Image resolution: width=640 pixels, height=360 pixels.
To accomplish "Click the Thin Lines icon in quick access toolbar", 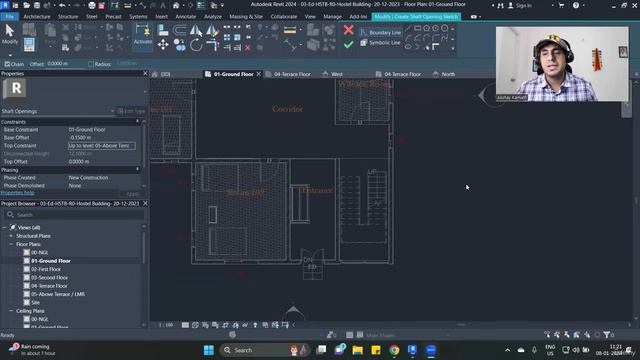I will pyautogui.click(x=201, y=5).
